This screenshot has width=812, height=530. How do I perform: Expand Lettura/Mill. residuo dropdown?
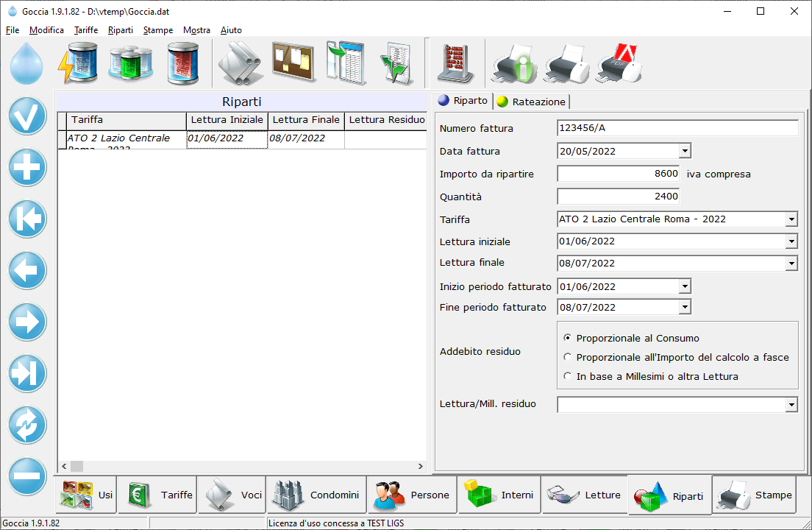[791, 405]
